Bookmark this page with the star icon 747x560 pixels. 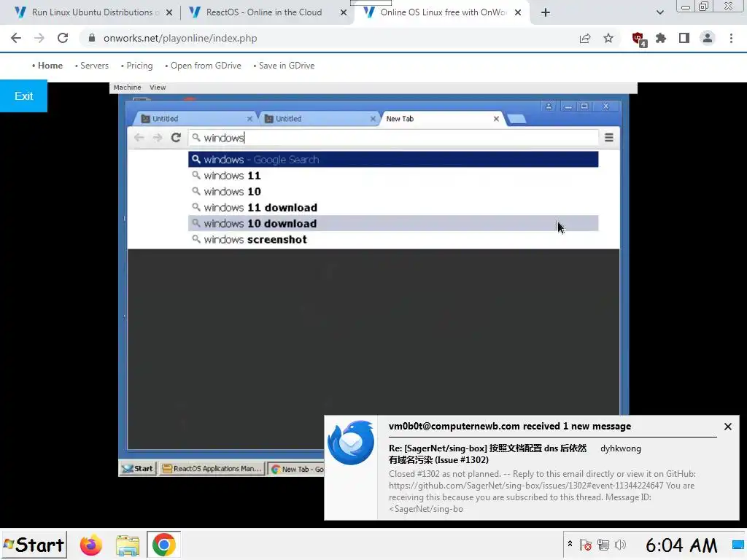[608, 38]
